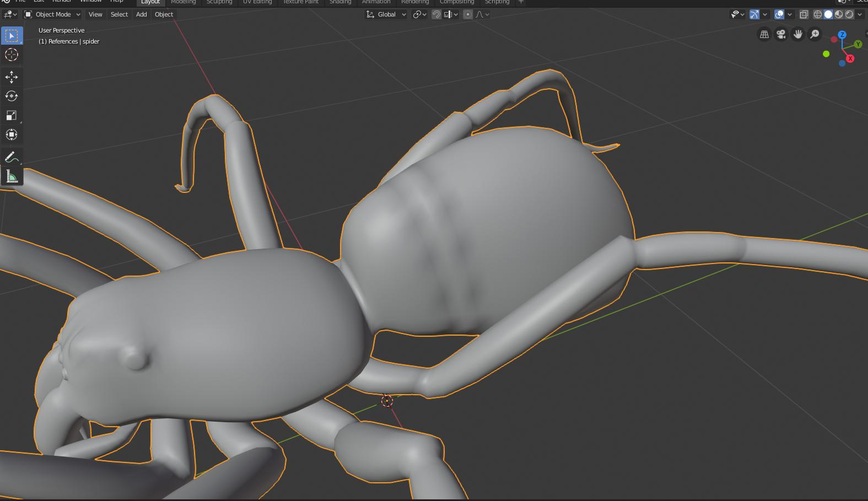Switch to Rendered viewport shading
The width and height of the screenshot is (868, 501).
[849, 14]
